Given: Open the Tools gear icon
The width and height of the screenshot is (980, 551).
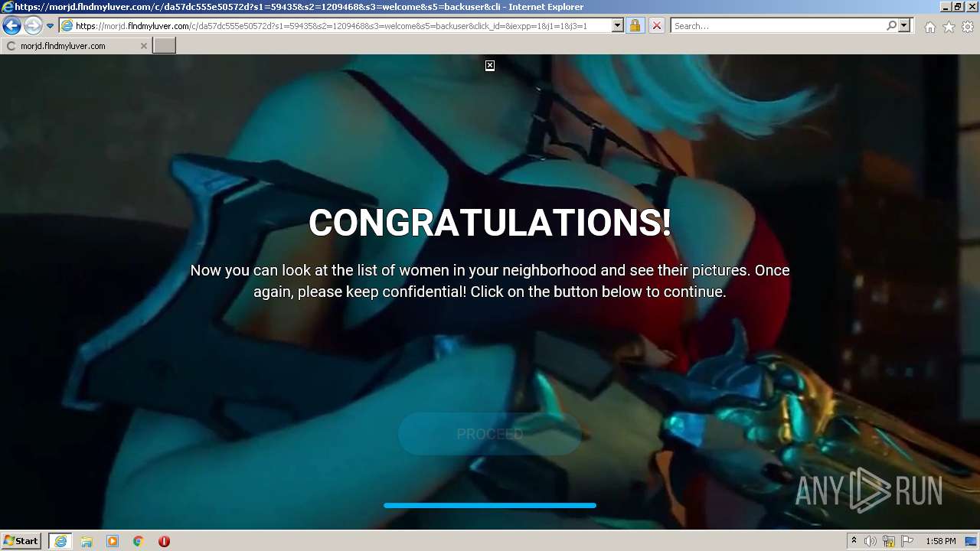Looking at the screenshot, I should (x=968, y=27).
